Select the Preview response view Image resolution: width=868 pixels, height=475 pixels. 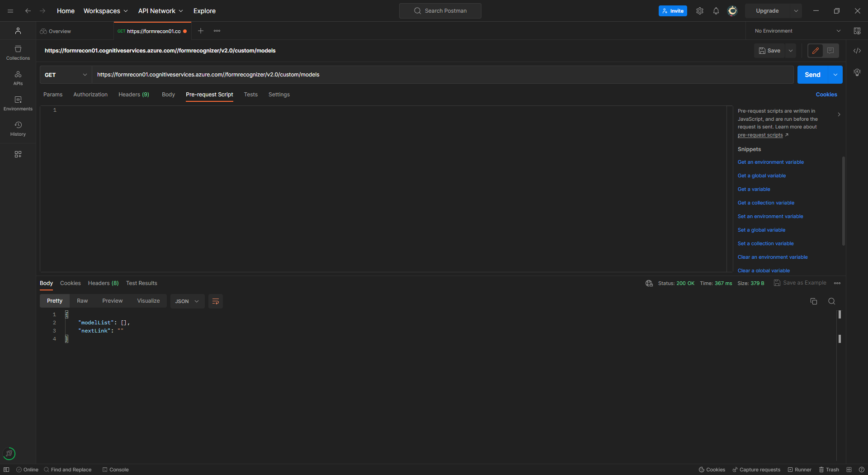[113, 301]
